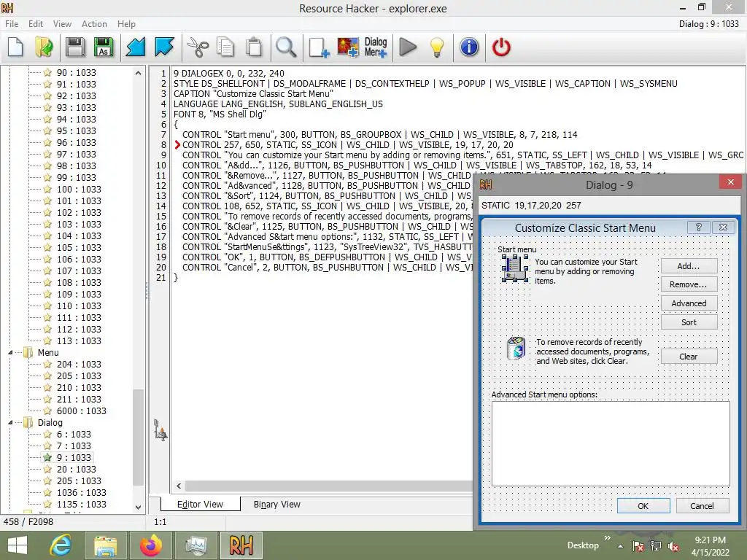Select the icon control in dialog preview
This screenshot has height=560, width=747.
514,268
